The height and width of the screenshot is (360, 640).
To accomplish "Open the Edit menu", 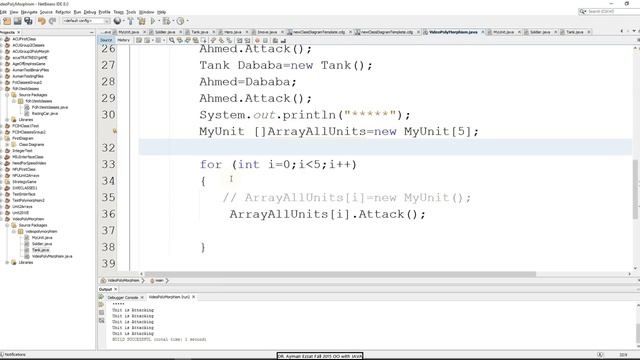I will point(3,12).
